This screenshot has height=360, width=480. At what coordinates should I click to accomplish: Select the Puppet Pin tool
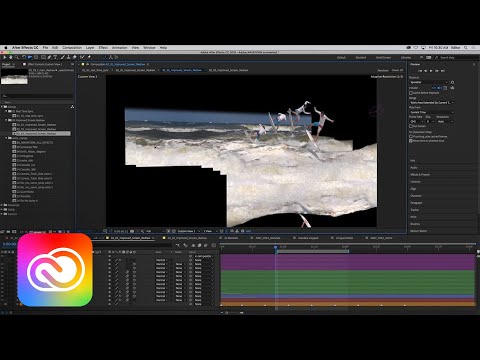[x=89, y=57]
